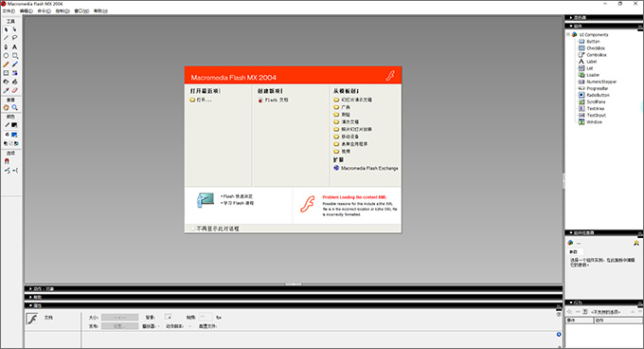Open Macromedia Flash Exchange link
The width and height of the screenshot is (644, 349).
366,168
